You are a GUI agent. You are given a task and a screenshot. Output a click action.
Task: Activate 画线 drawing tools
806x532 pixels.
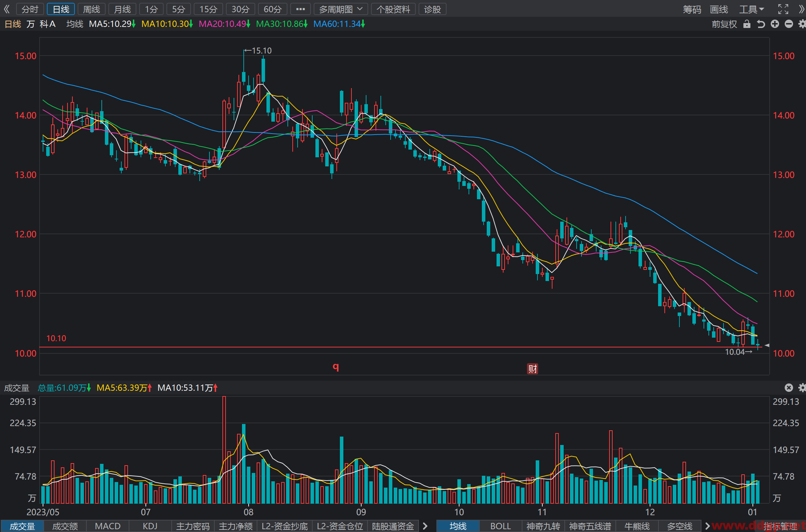pyautogui.click(x=719, y=9)
